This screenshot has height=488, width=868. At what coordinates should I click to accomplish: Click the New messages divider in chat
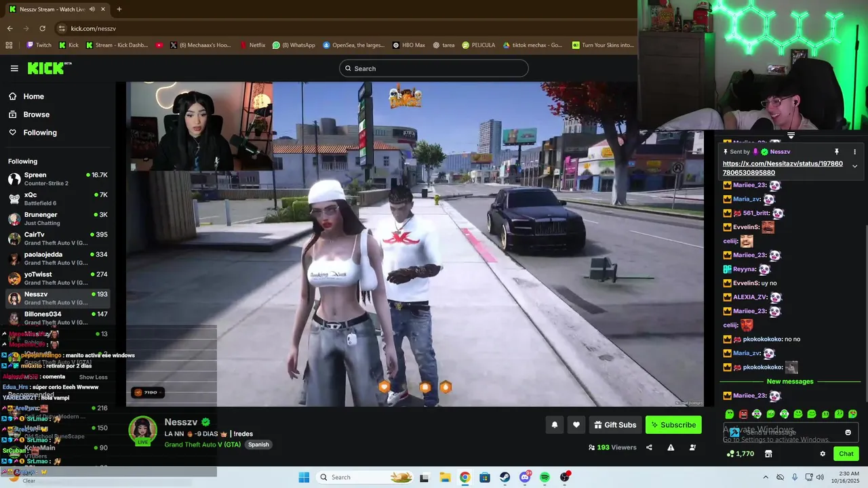(789, 382)
